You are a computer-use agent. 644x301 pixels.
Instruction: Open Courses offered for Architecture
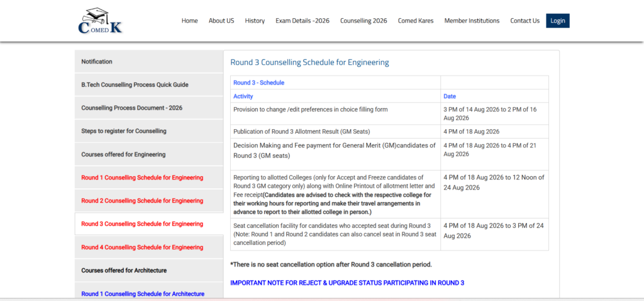pyautogui.click(x=149, y=271)
